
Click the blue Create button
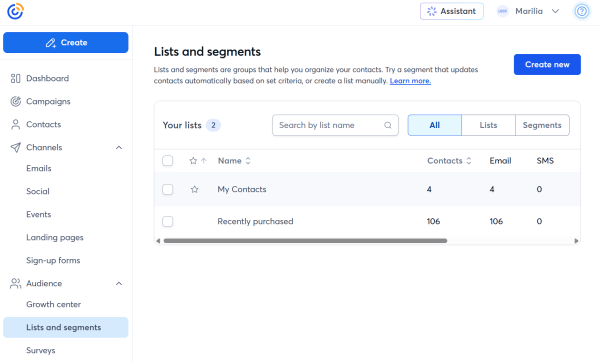pyautogui.click(x=66, y=42)
